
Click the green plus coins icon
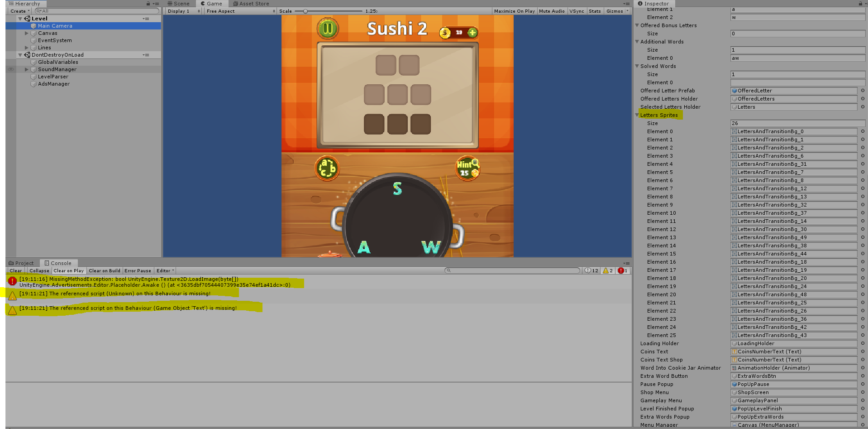coord(472,33)
